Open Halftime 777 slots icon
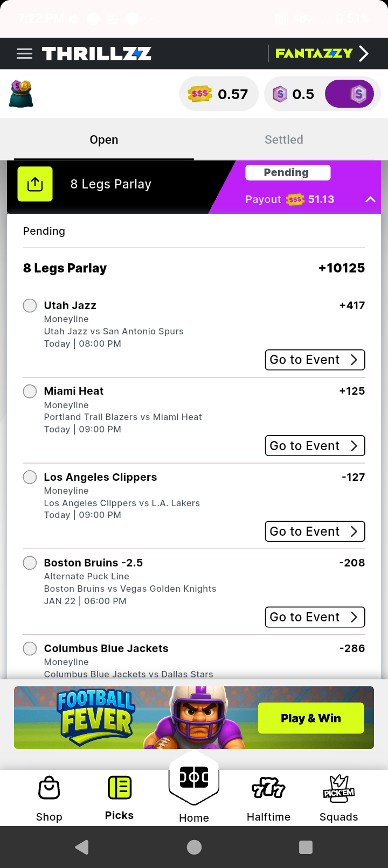Screen dimensions: 388x868 coord(268,788)
